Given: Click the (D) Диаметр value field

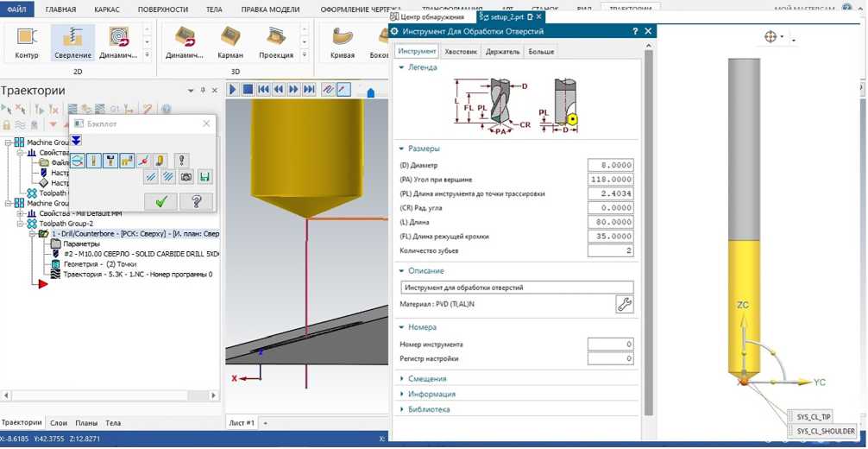Looking at the screenshot, I should point(610,165).
